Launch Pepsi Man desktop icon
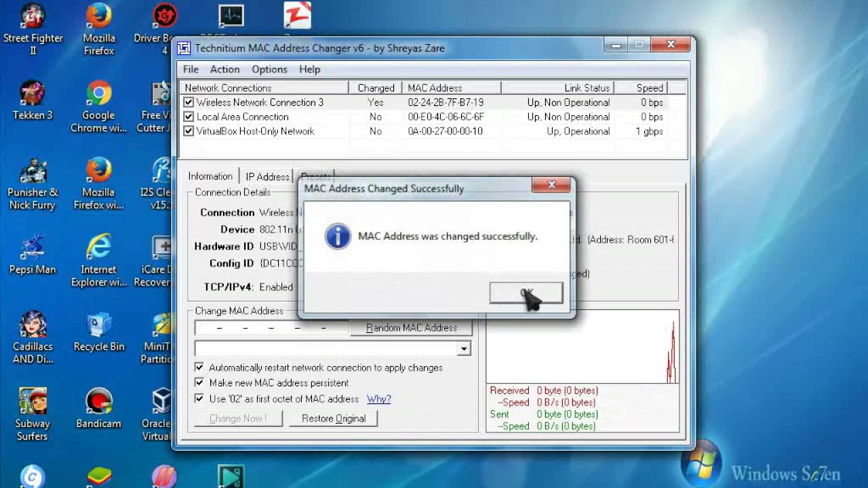Viewport: 868px width, 488px height. coord(33,254)
